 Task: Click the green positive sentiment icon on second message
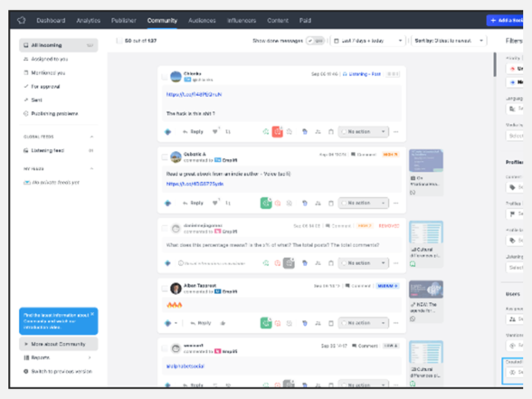pos(266,203)
